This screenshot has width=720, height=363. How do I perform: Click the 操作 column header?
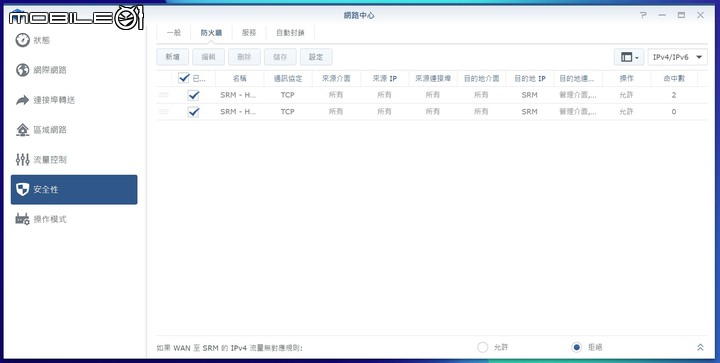(x=626, y=78)
